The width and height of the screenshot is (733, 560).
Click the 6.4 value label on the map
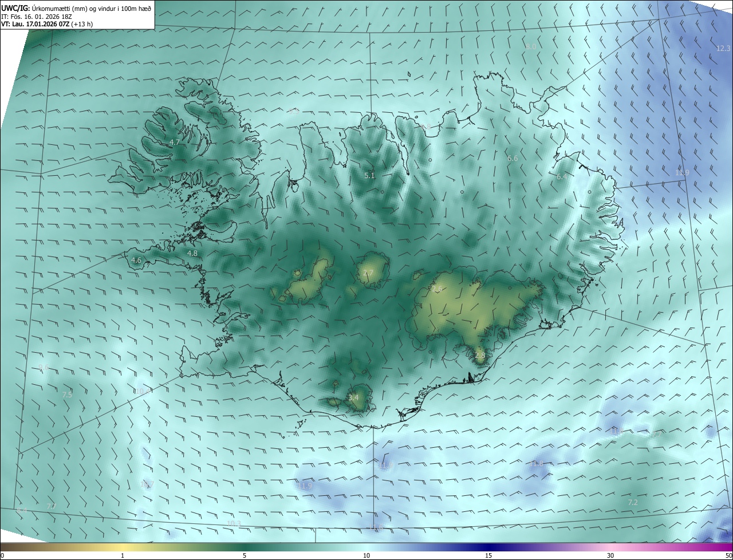tap(562, 178)
